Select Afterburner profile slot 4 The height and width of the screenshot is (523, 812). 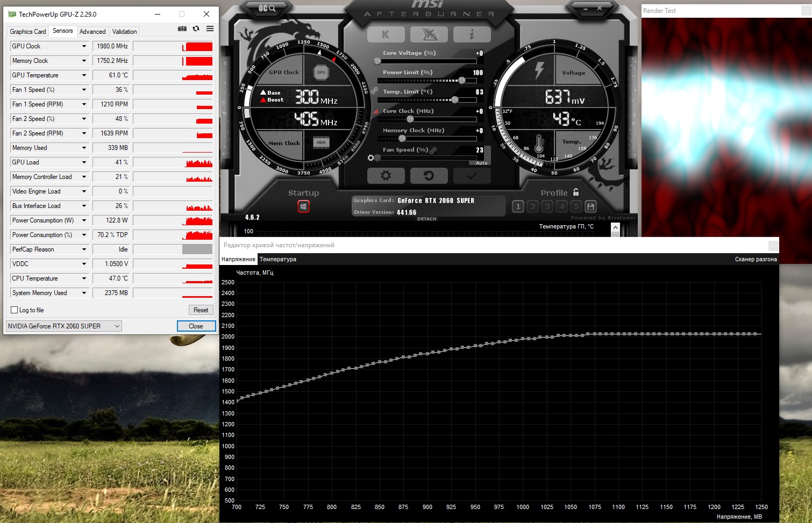coord(561,206)
